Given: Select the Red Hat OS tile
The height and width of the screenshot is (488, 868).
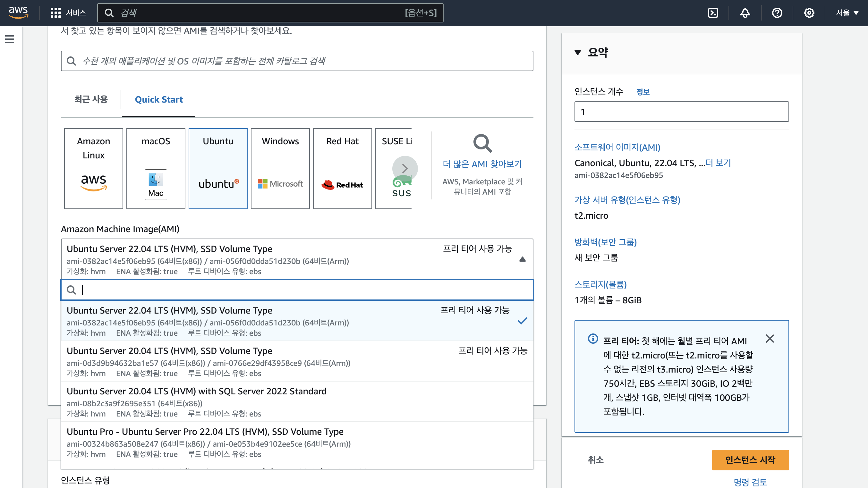Looking at the screenshot, I should point(342,168).
